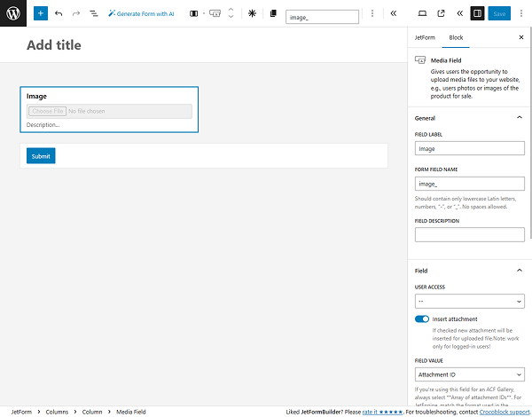Collapse the Field panel
Image resolution: width=532 pixels, height=417 pixels.
(469, 271)
